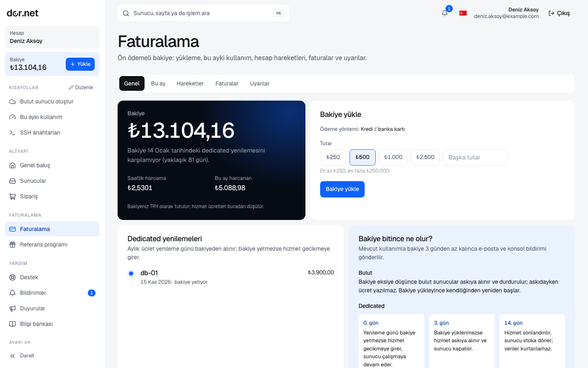Click the deniz.aksoy@example.com email text
588x368 pixels.
(506, 16)
